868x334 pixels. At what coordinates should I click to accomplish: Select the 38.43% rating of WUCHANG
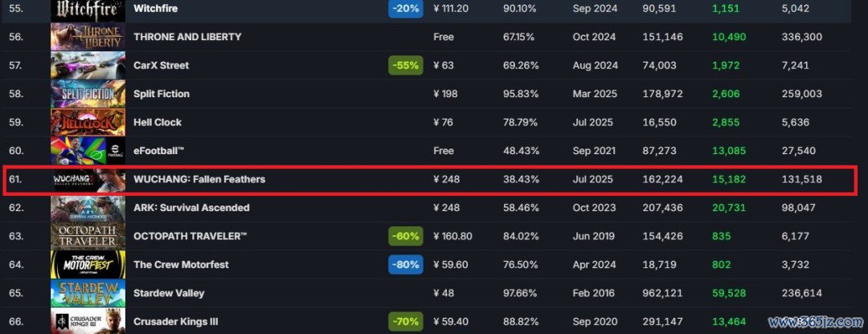520,179
